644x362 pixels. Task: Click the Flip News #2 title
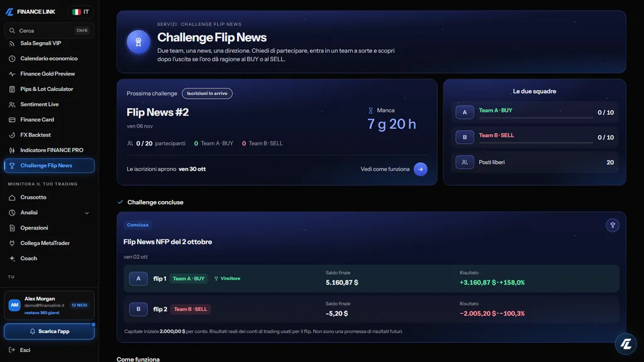point(158,112)
